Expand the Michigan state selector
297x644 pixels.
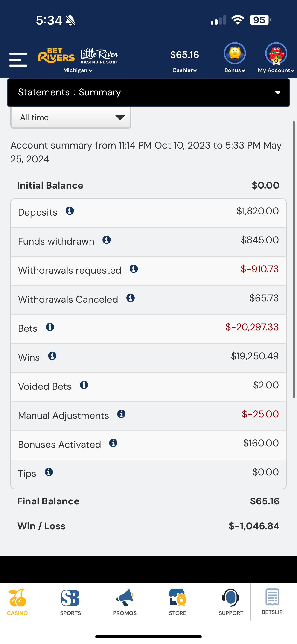tap(78, 70)
